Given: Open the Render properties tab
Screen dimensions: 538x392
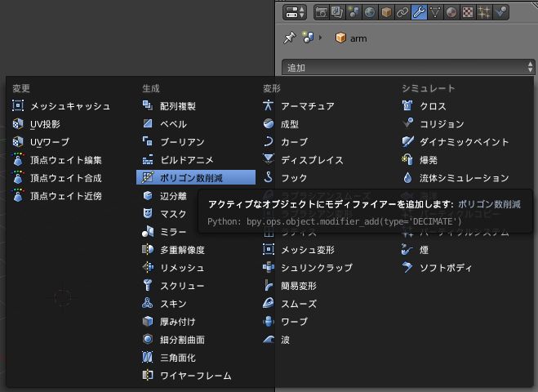Looking at the screenshot, I should [322, 12].
